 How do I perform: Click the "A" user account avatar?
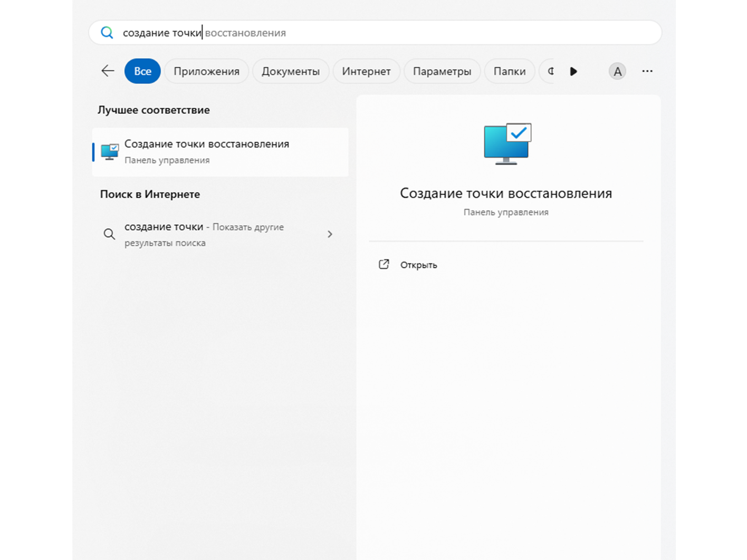617,71
